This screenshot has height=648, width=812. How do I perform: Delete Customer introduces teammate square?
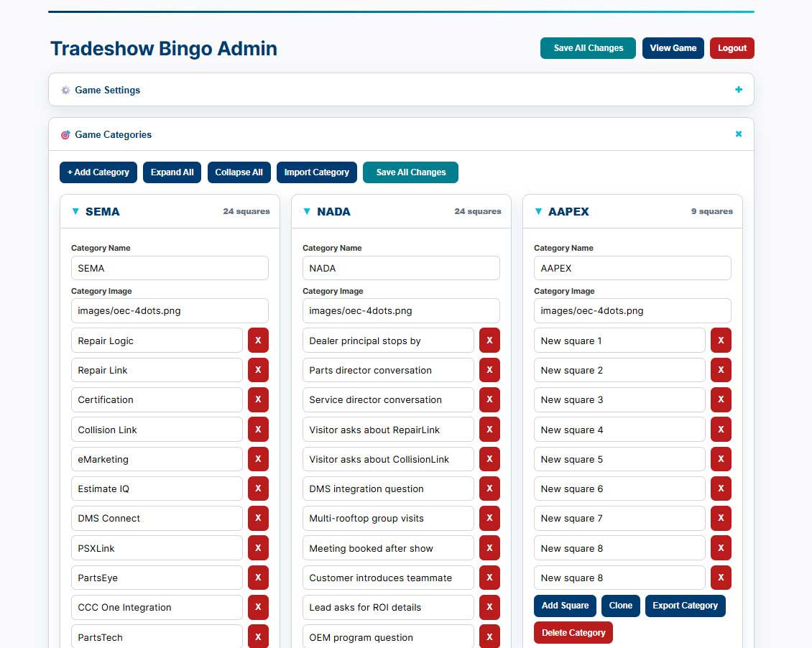coord(489,577)
